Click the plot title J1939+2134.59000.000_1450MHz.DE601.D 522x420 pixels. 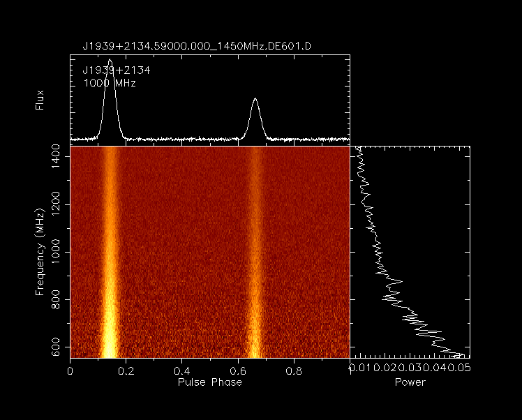pyautogui.click(x=197, y=46)
